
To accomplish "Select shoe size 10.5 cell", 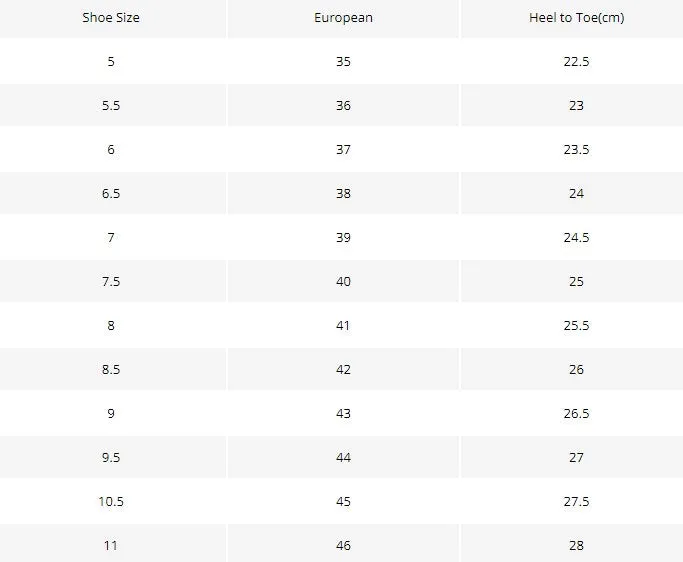I will (x=111, y=501).
